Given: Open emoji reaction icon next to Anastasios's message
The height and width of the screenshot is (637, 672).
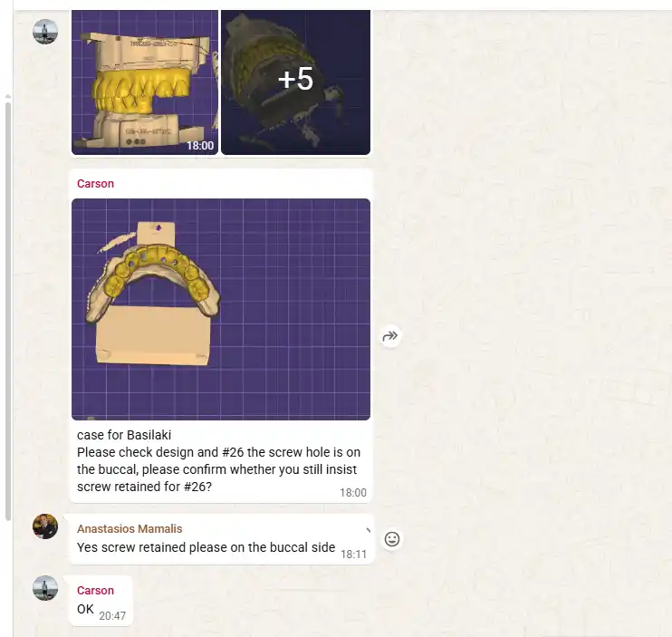Looking at the screenshot, I should (392, 539).
